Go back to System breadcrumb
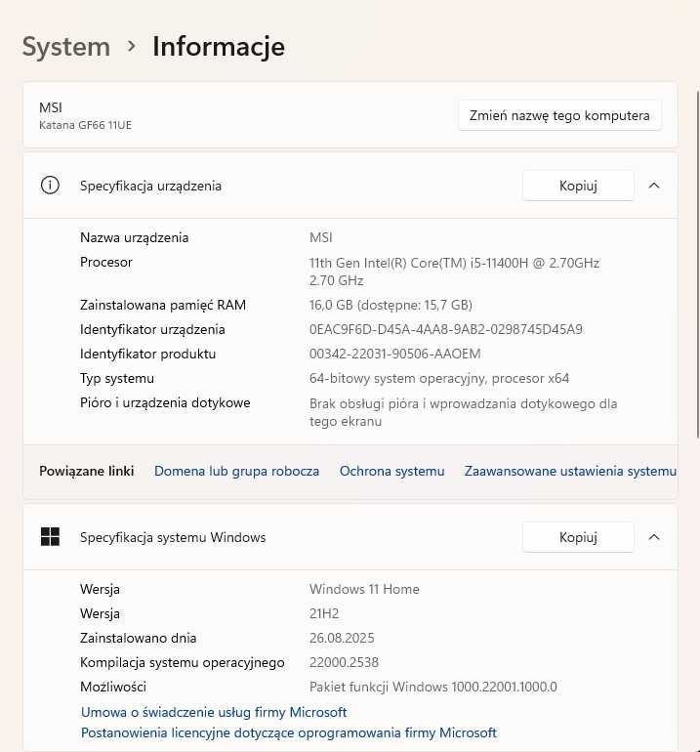700x752 pixels. click(x=66, y=47)
